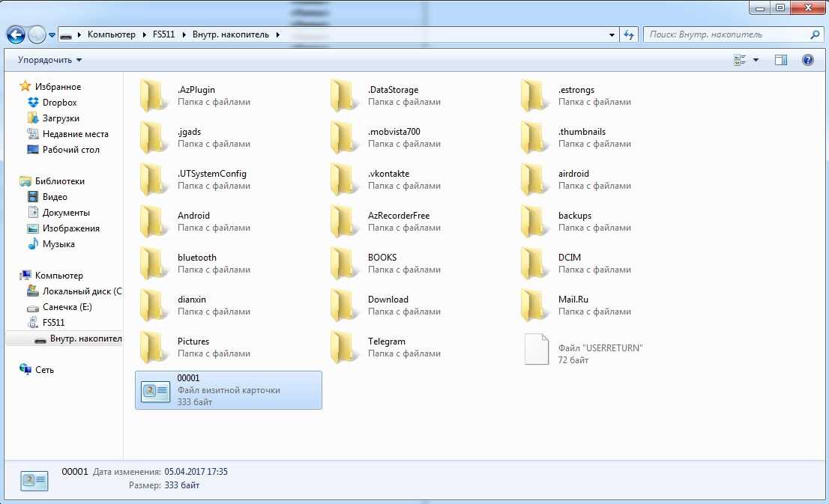Open the view options dropdown arrow
Screen dimensions: 829x504
click(756, 60)
